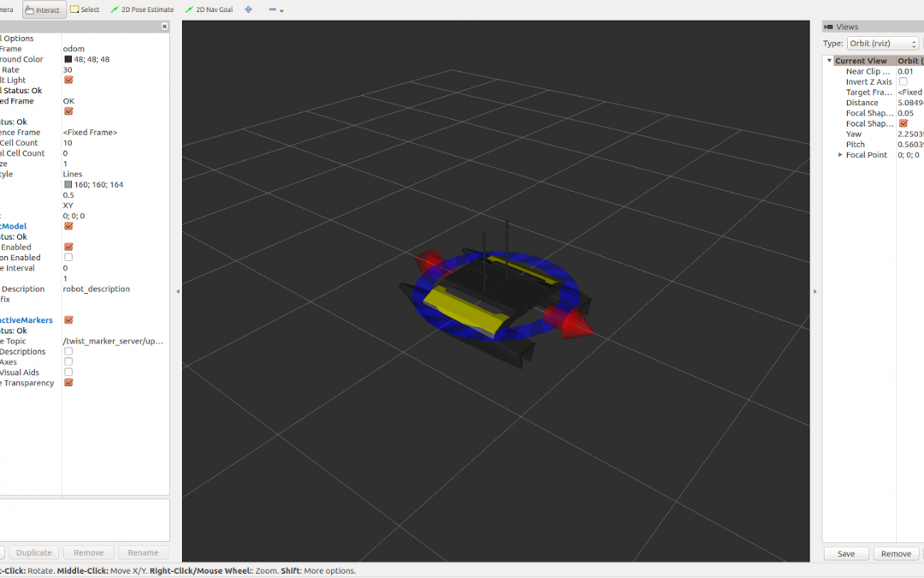Screen dimensions: 924x578
Task: Enable the Show Axes checkbox
Action: (x=68, y=362)
